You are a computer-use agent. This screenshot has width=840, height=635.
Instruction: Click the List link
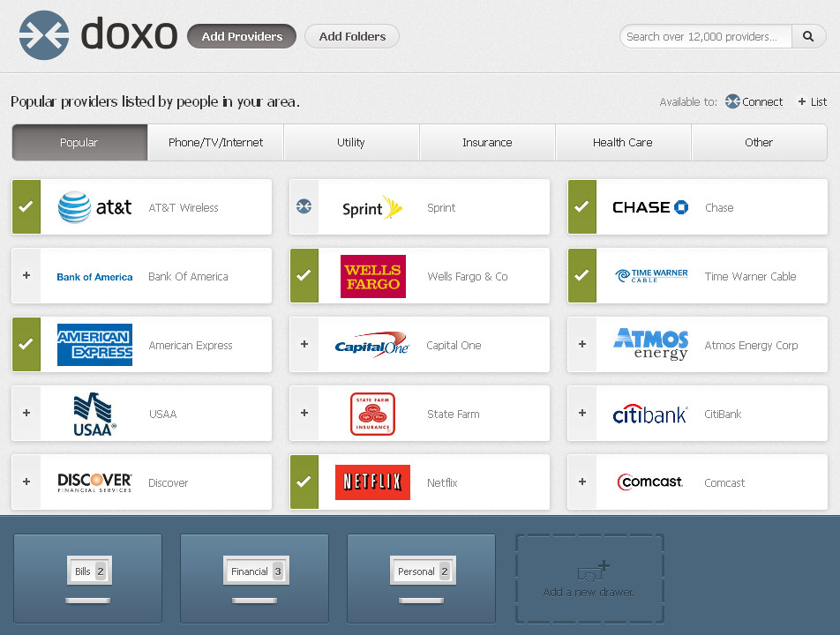click(x=818, y=101)
